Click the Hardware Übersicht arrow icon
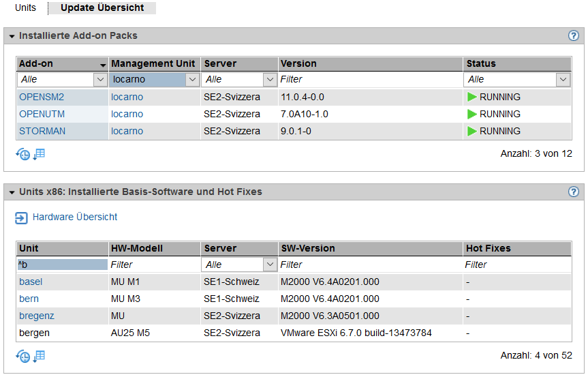The image size is (588, 377). pos(21,217)
